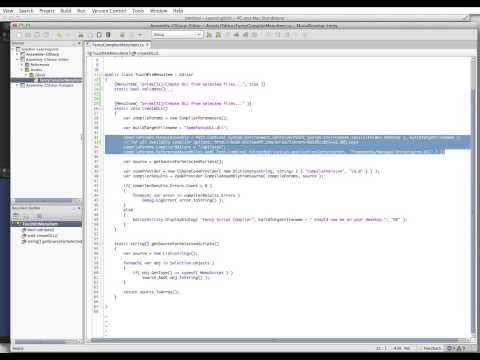Open the Version Control menu

point(109,11)
